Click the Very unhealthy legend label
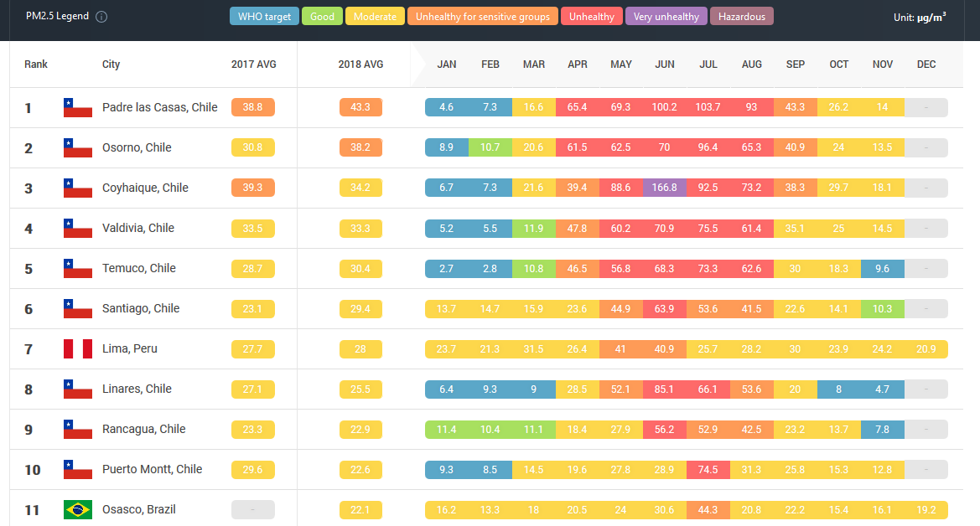This screenshot has width=980, height=526. tap(666, 17)
